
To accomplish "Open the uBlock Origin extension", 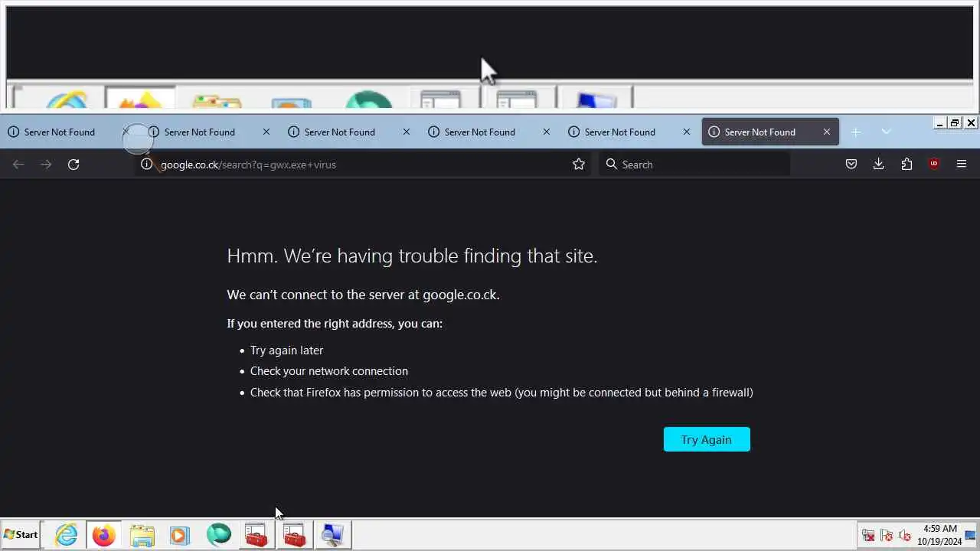I will click(934, 164).
